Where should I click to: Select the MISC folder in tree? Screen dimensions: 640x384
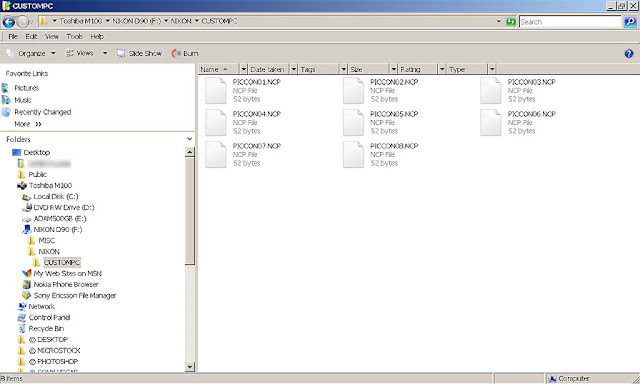[46, 240]
